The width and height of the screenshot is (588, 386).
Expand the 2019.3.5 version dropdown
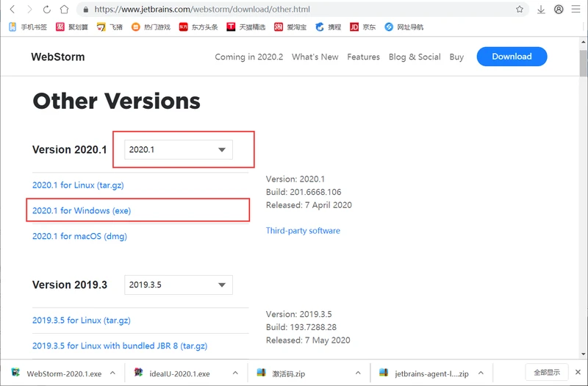pyautogui.click(x=178, y=285)
